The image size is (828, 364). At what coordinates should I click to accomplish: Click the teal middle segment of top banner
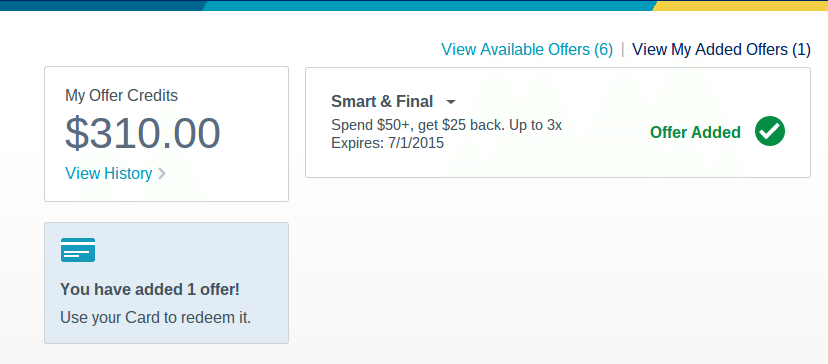pyautogui.click(x=429, y=5)
